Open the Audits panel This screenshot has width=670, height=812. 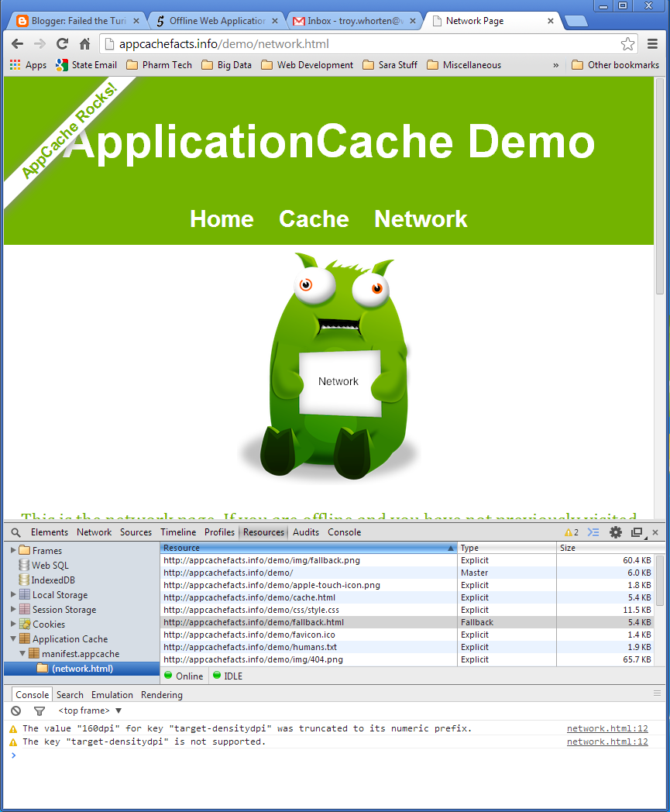306,532
